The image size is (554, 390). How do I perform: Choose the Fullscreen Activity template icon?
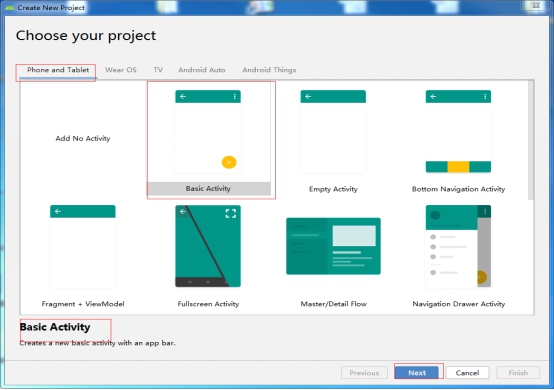208,246
